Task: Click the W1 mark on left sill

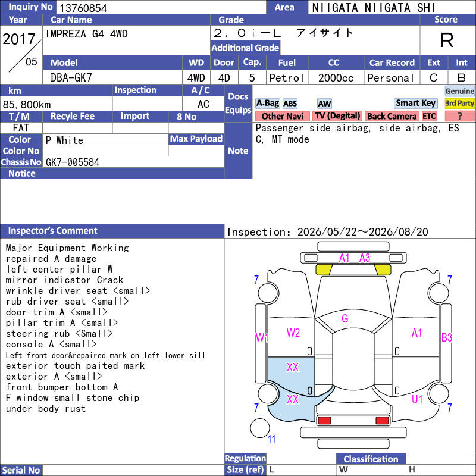Action: coord(262,337)
